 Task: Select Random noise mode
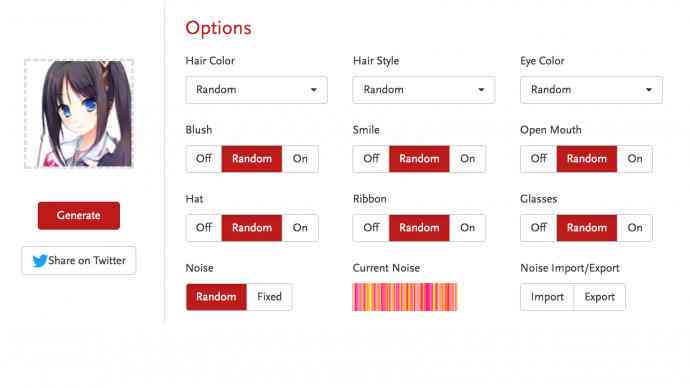(x=216, y=297)
